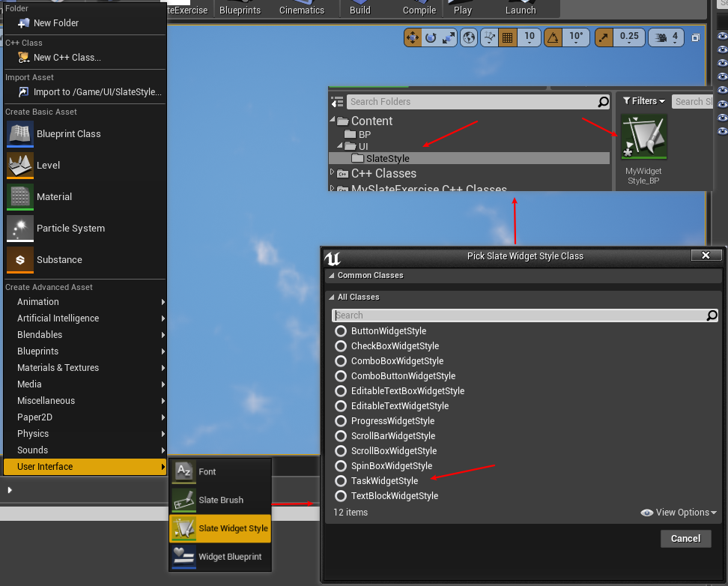The height and width of the screenshot is (586, 728).
Task: Select Slate Brush asset type
Action: 220,500
